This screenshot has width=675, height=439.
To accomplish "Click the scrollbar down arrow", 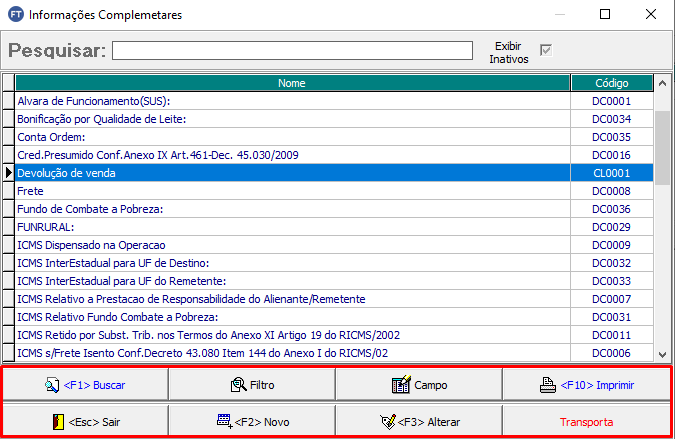I will coord(663,355).
